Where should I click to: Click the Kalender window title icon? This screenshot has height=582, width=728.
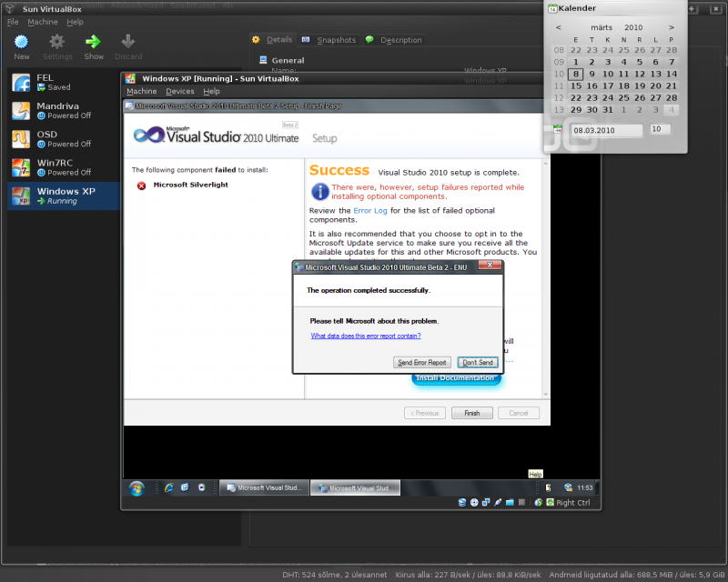coord(552,8)
